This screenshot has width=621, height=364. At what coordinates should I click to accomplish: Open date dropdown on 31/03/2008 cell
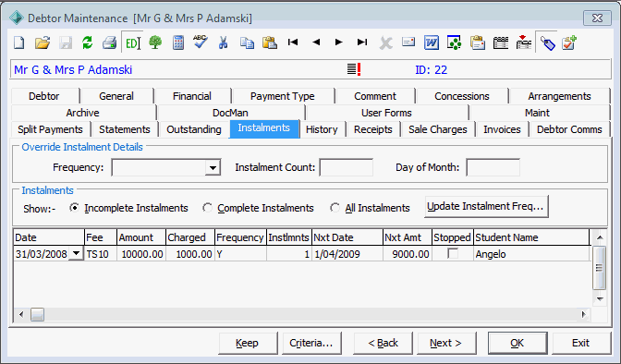pyautogui.click(x=76, y=253)
